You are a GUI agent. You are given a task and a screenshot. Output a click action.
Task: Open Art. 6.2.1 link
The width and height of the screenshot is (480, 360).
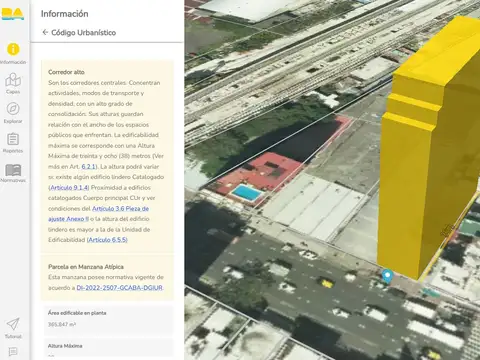[x=88, y=166]
